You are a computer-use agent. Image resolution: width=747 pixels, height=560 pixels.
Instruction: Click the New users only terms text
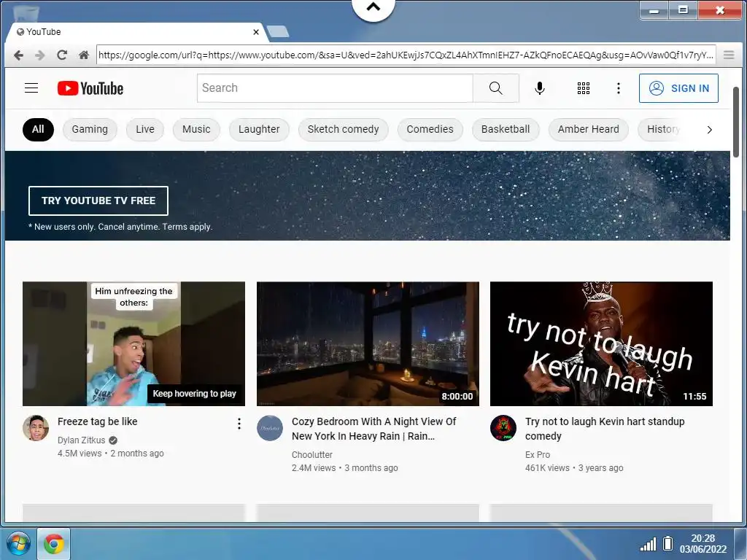120,227
